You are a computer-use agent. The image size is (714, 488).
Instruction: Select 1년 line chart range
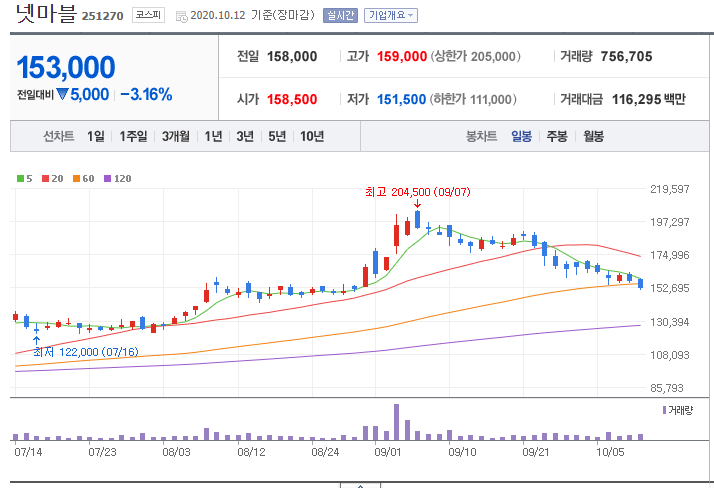point(213,136)
